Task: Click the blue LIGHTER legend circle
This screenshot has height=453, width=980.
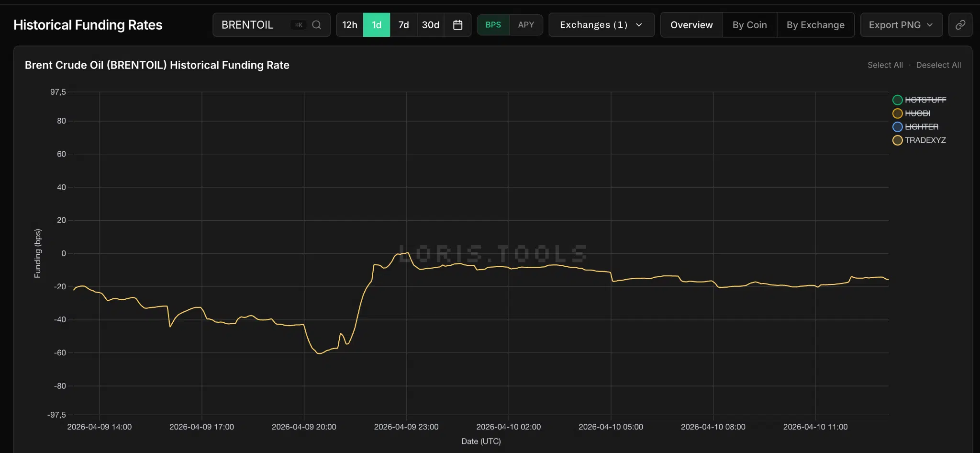Action: tap(898, 126)
